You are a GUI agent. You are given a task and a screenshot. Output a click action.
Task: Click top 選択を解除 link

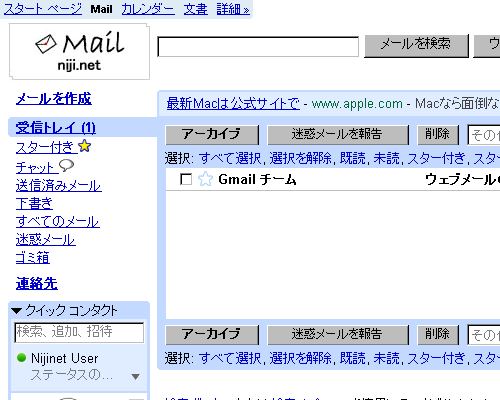pyautogui.click(x=300, y=158)
